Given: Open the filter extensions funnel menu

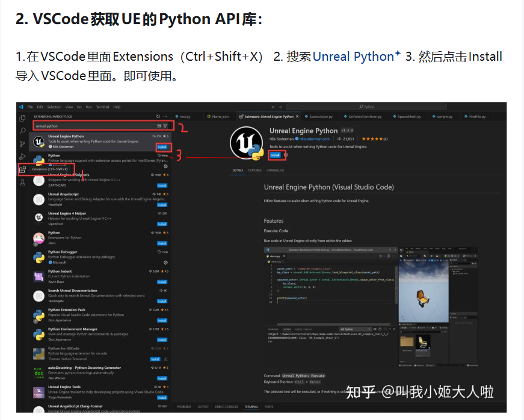Looking at the screenshot, I should click(165, 126).
